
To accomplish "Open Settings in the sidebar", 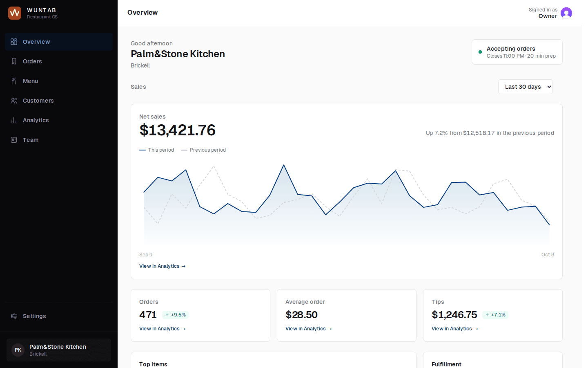I will pyautogui.click(x=59, y=316).
